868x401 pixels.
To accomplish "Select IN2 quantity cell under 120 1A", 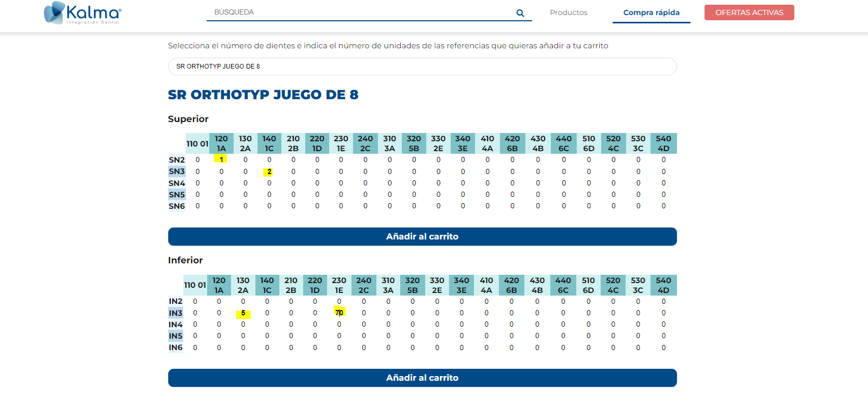I will [219, 301].
